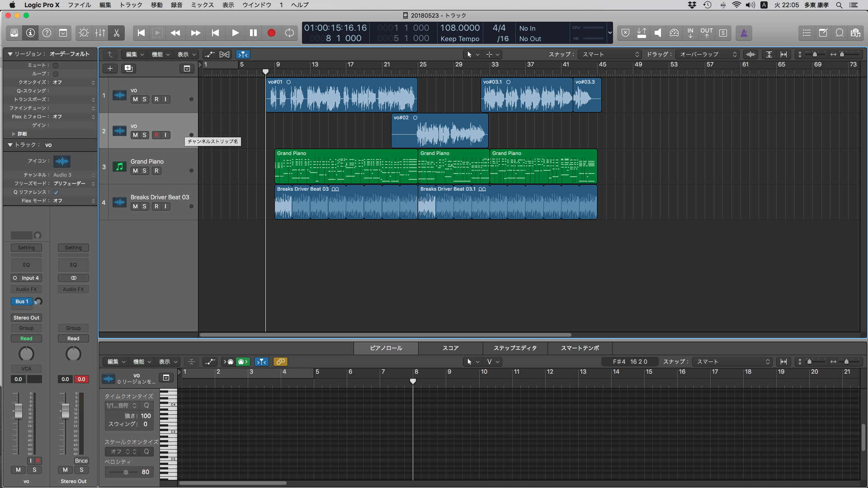Viewport: 868px width, 488px height.
Task: Mute the Grand Piano track
Action: [135, 171]
